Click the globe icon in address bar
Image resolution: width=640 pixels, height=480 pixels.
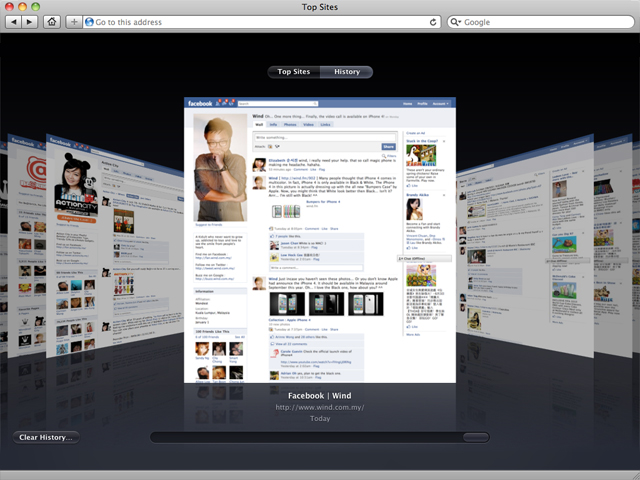click(89, 22)
